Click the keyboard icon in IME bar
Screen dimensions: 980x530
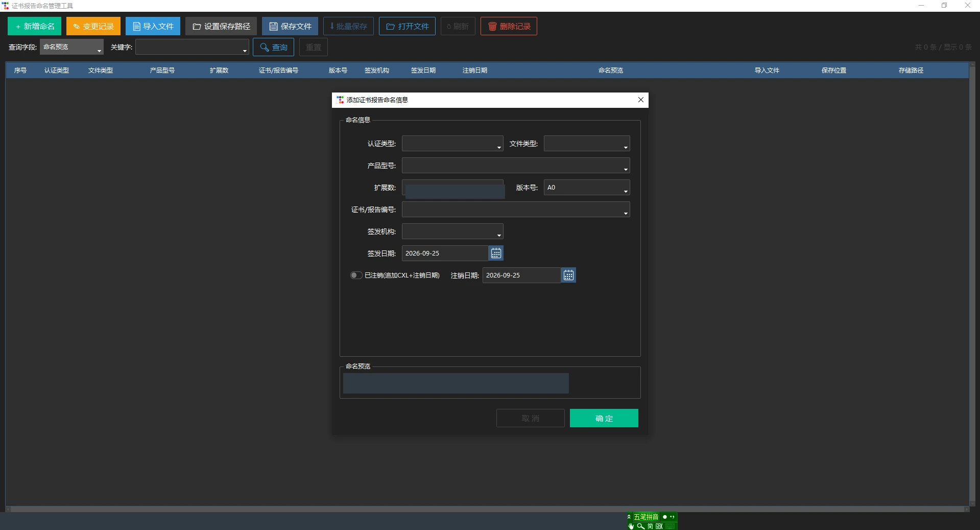tap(670, 526)
